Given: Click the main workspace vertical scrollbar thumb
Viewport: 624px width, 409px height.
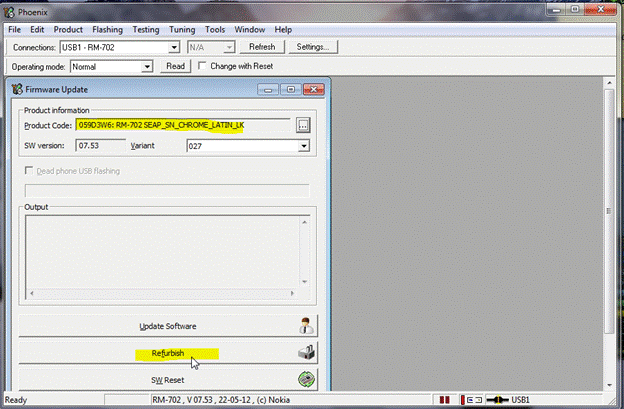Looking at the screenshot, I should pyautogui.click(x=609, y=211).
